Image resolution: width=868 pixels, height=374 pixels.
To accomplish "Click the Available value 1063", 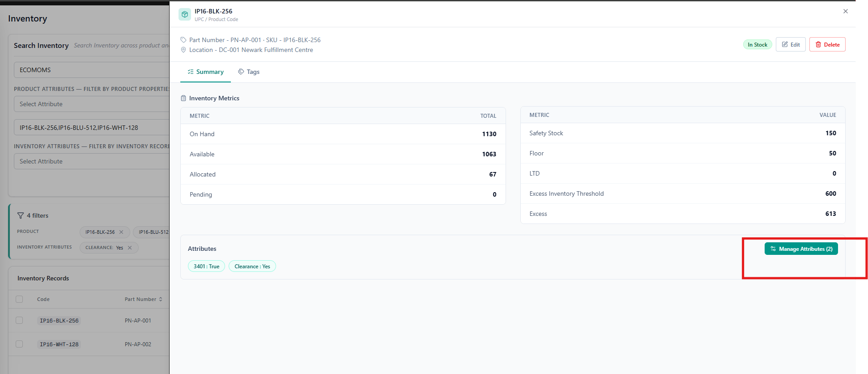I will (x=489, y=154).
